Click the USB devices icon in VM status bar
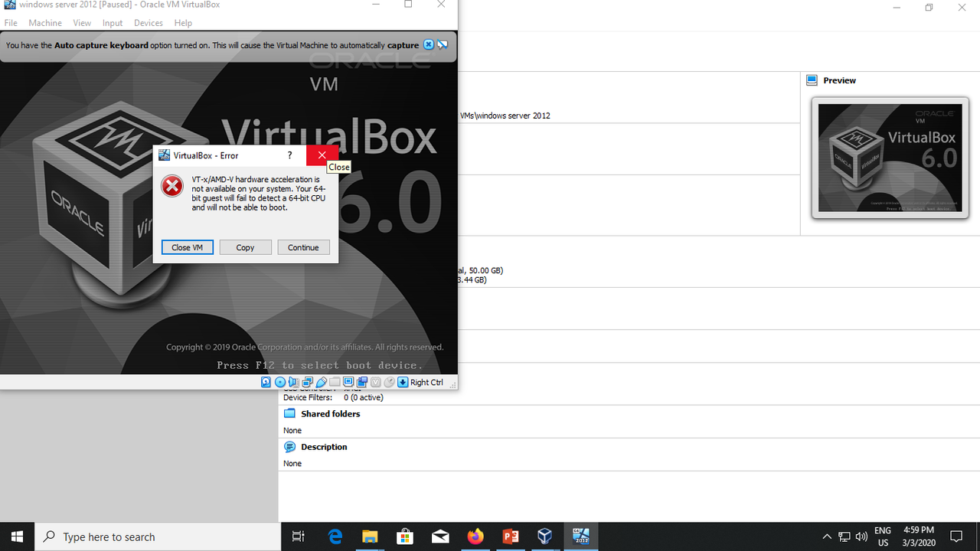 coord(322,382)
